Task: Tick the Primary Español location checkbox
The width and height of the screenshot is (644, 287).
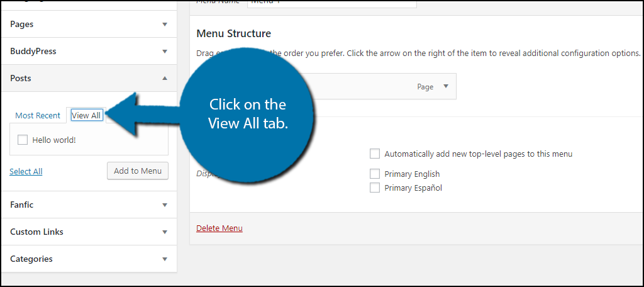Action: (375, 188)
